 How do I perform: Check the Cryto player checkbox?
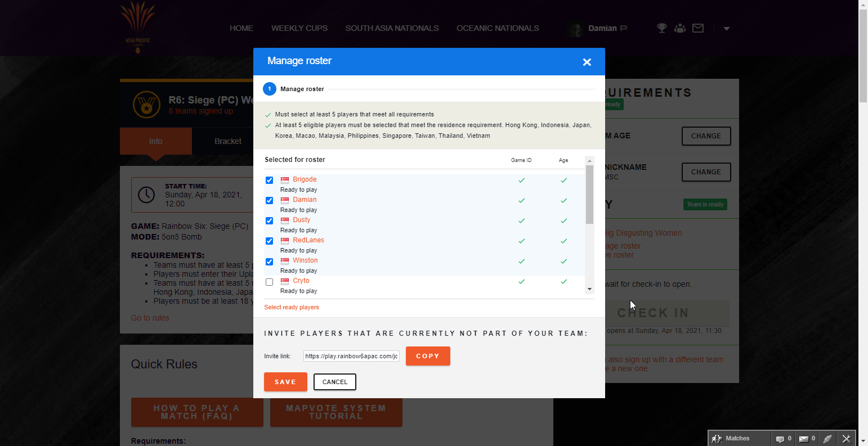coord(269,282)
